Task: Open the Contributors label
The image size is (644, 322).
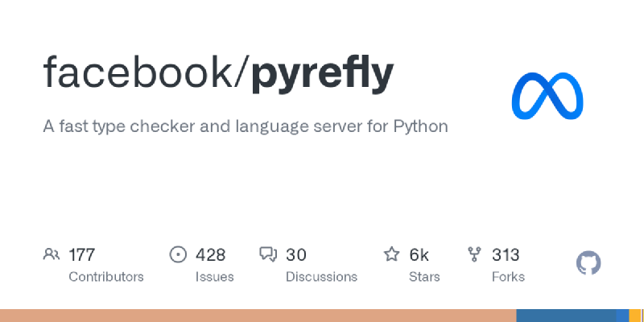Action: coord(106,277)
